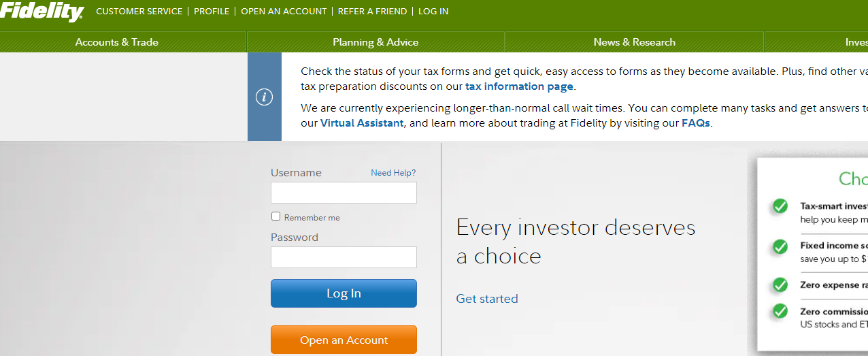The width and height of the screenshot is (868, 356).
Task: Click the Need Help? link
Action: click(393, 173)
